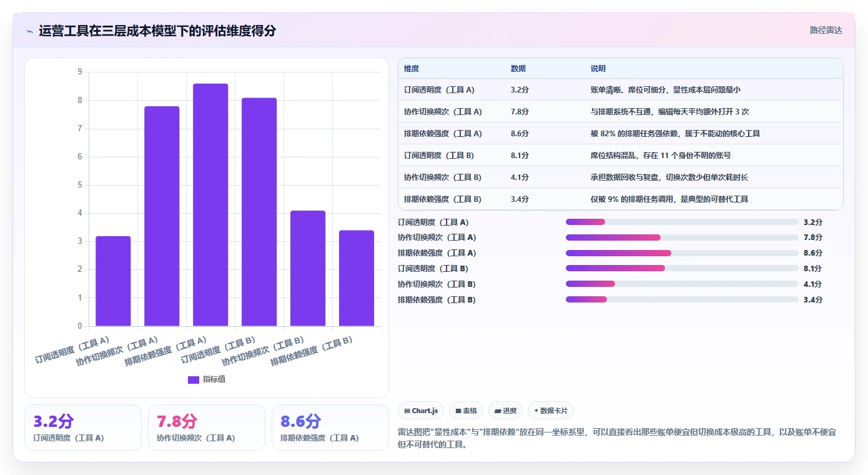This screenshot has width=868, height=475.
Task: Click x-axis label 订阅透明度（工具 A）
Action: [x=72, y=350]
